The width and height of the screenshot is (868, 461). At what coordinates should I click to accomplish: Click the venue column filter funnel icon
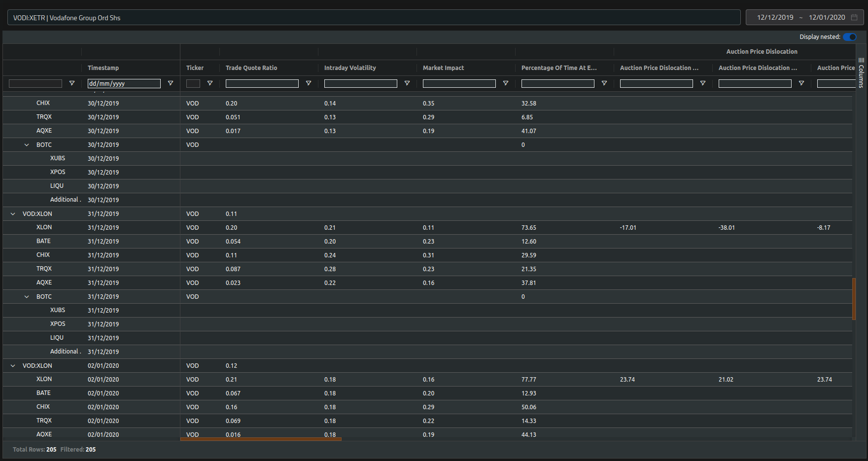click(x=72, y=83)
